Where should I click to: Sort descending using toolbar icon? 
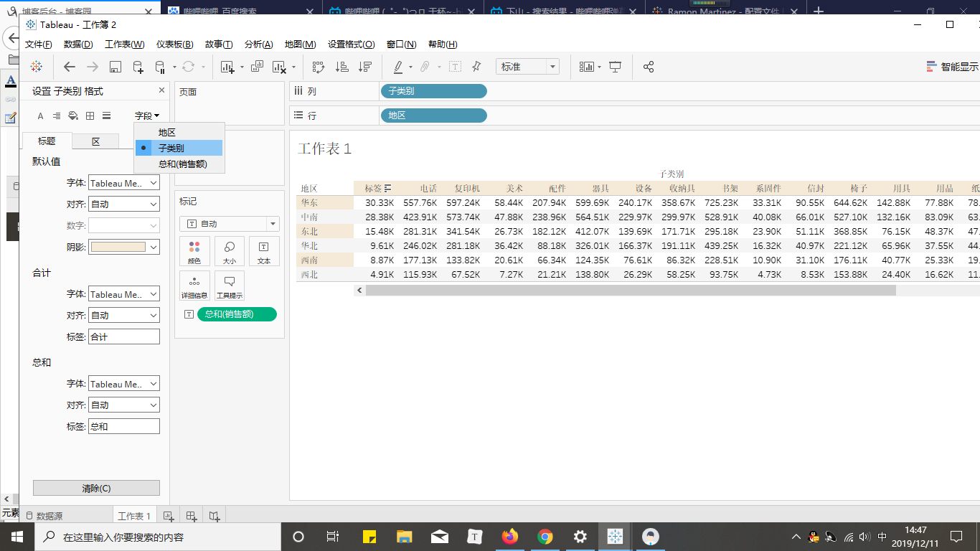pos(365,67)
